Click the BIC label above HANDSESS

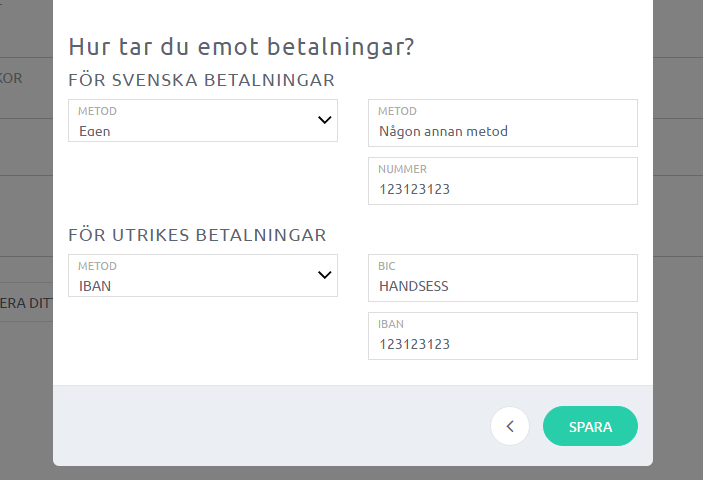tap(387, 267)
